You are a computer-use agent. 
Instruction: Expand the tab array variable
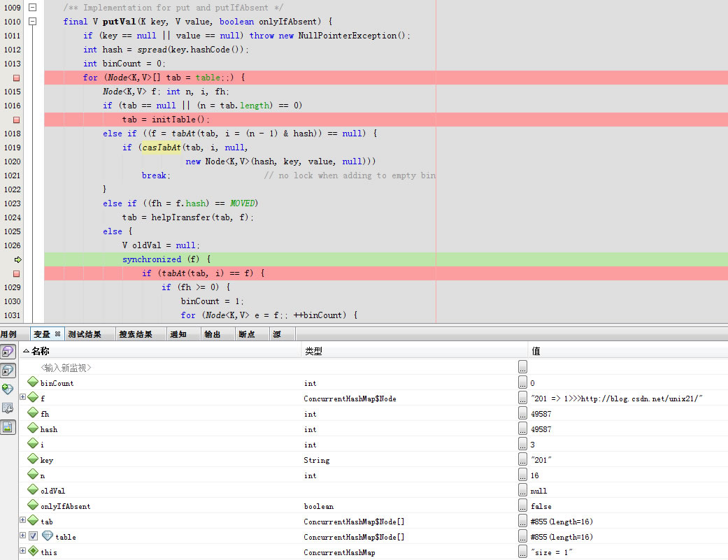pos(22,519)
